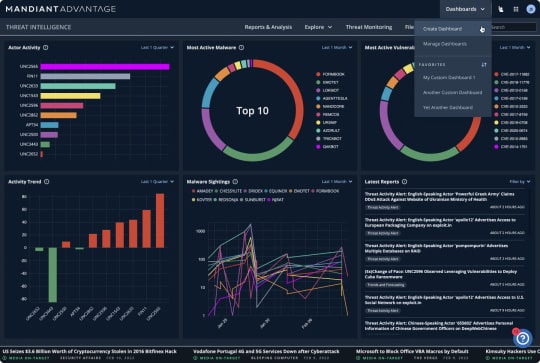Click the Latest Reports info icon
Screen dimensions: 540x363
(404, 182)
